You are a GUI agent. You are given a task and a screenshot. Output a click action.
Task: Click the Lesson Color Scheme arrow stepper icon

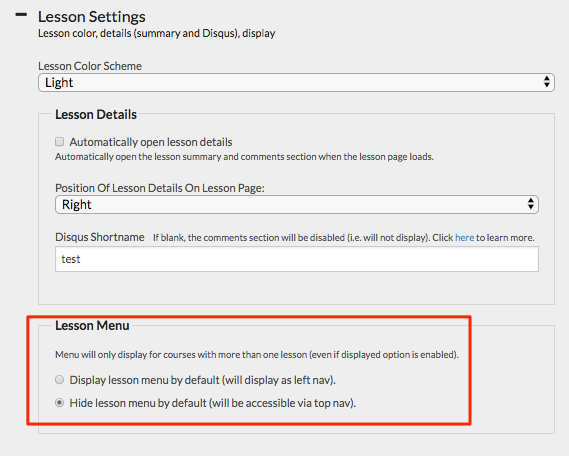click(x=547, y=82)
